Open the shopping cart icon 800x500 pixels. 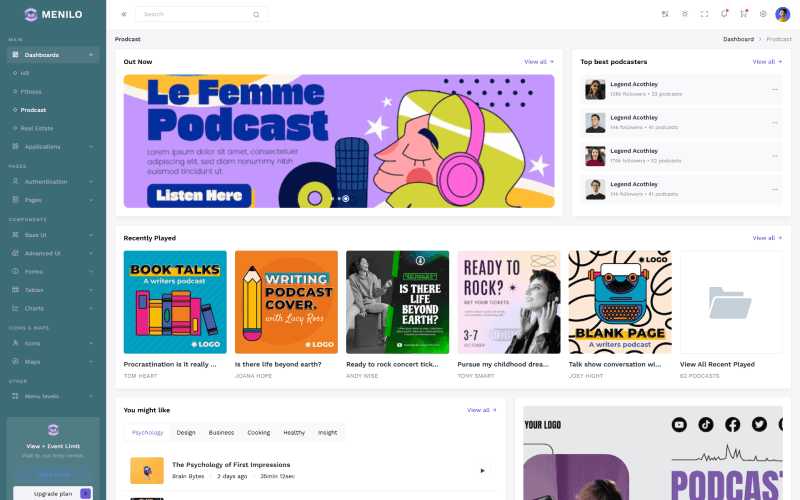(743, 14)
